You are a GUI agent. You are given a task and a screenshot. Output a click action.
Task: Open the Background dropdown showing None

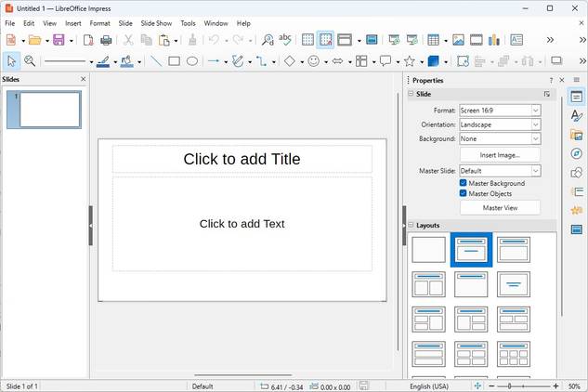tap(500, 138)
